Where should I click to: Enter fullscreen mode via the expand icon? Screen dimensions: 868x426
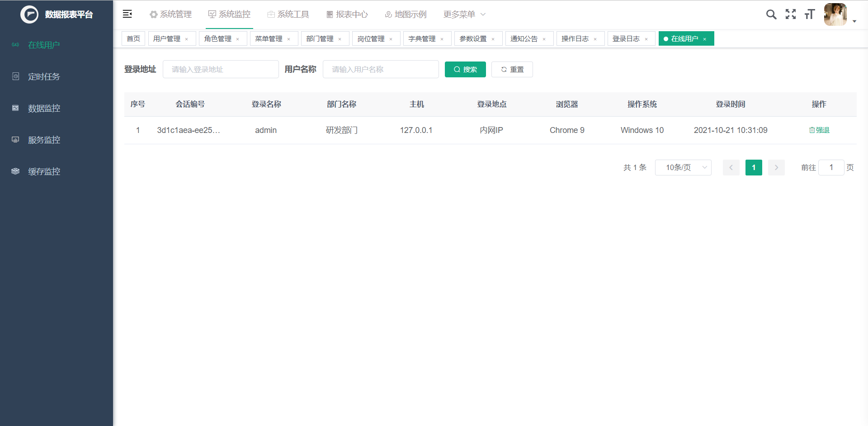[791, 14]
